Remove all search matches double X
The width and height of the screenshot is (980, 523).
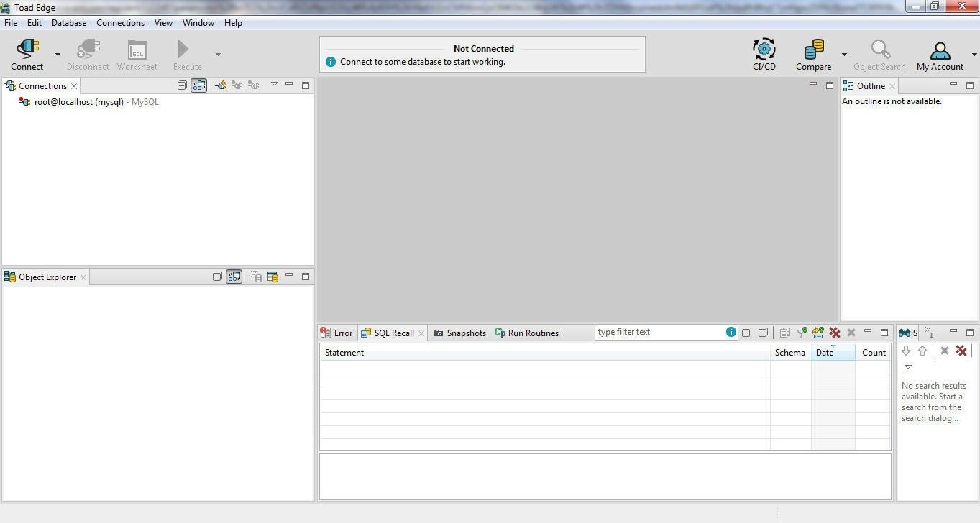(961, 351)
